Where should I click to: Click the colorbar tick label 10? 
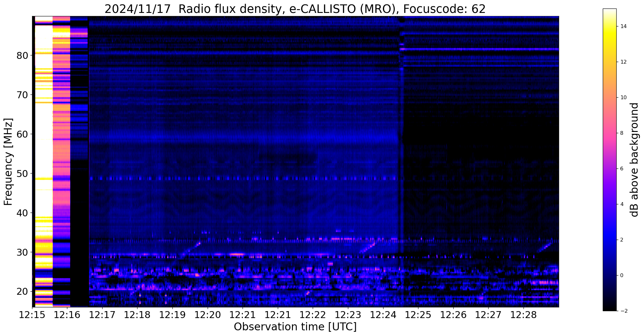point(623,98)
